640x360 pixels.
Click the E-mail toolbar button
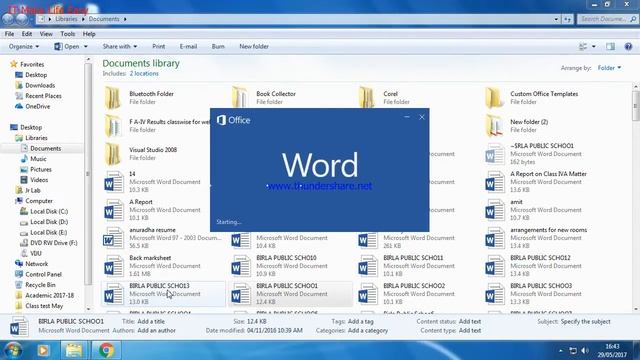click(x=189, y=47)
